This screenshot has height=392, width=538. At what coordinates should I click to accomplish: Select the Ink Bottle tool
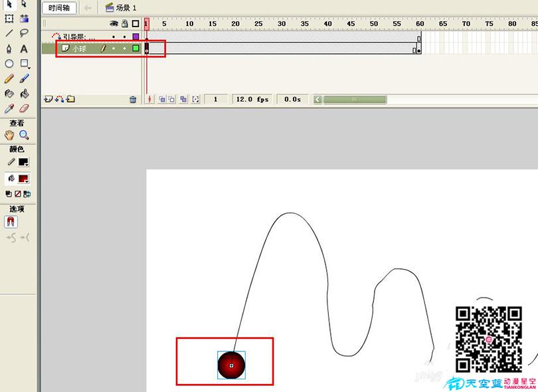pyautogui.click(x=9, y=94)
